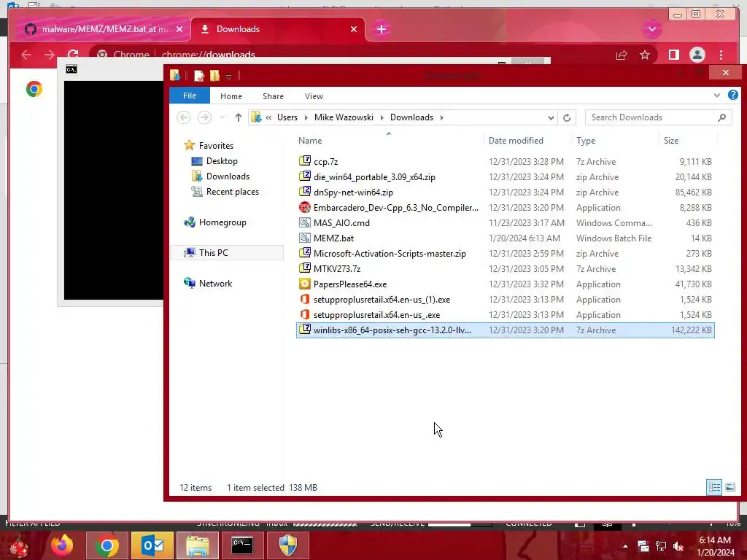The height and width of the screenshot is (560, 747).
Task: Share this page from Chrome toolbar
Action: click(x=622, y=55)
